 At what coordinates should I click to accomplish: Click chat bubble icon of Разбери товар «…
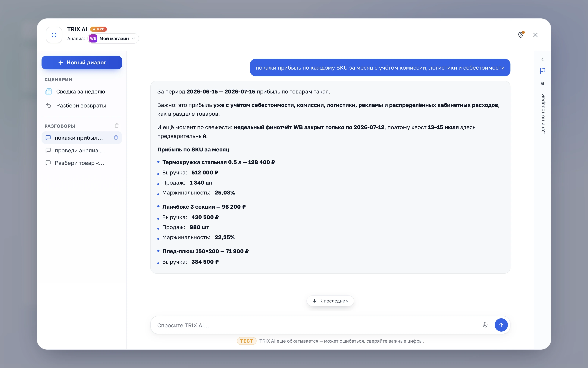click(x=48, y=163)
